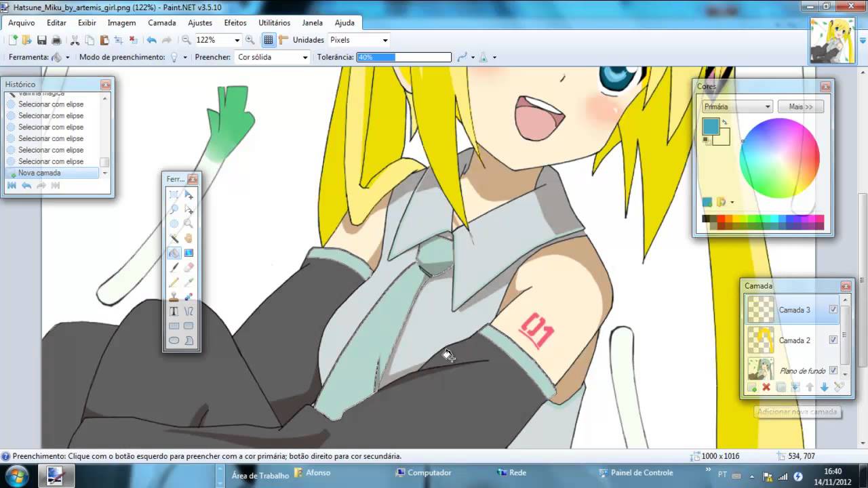Open the zoom level 122% dropdown
This screenshot has height=488, width=868.
coord(237,40)
